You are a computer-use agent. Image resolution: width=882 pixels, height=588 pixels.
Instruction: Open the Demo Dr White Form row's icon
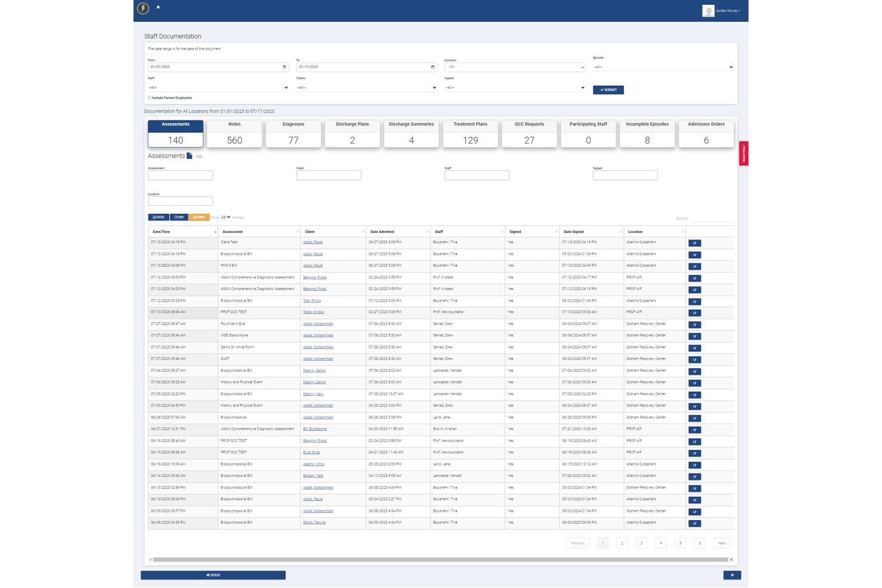(694, 348)
